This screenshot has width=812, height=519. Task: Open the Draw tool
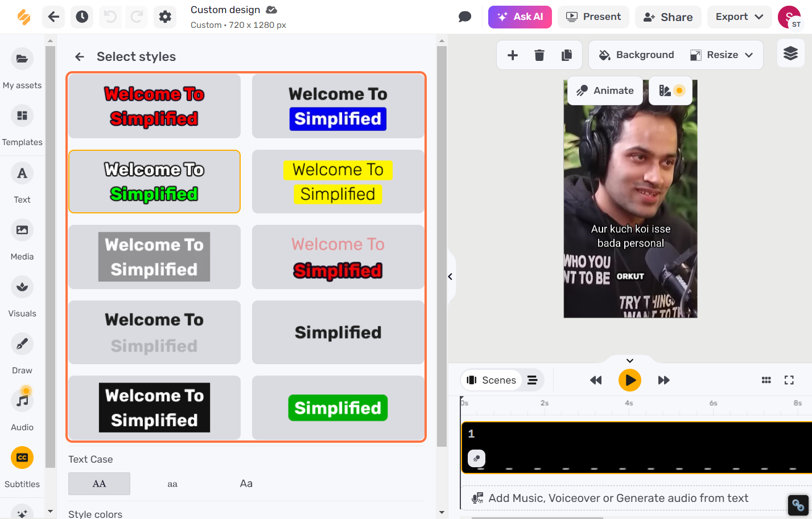coord(22,354)
